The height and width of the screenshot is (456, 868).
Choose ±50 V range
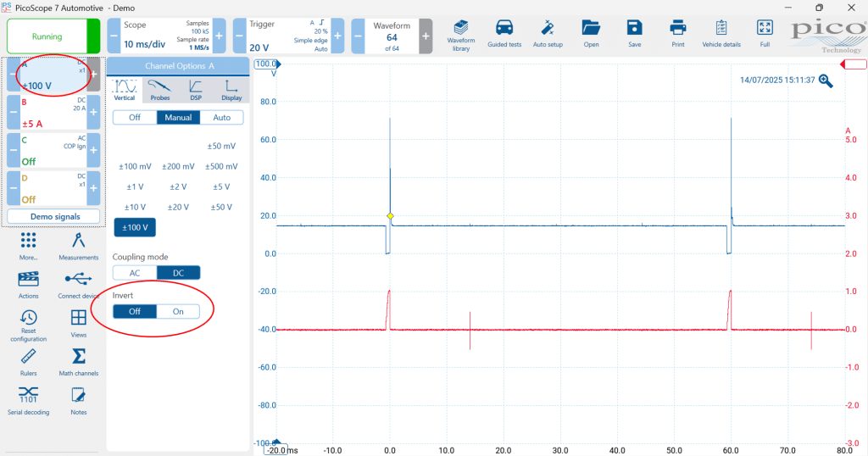[221, 208]
